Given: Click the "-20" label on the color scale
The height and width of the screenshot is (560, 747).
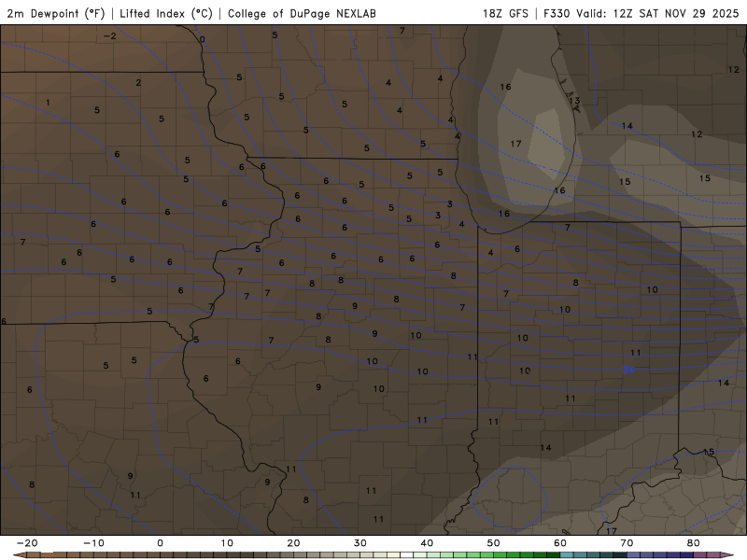Looking at the screenshot, I should (27, 543).
